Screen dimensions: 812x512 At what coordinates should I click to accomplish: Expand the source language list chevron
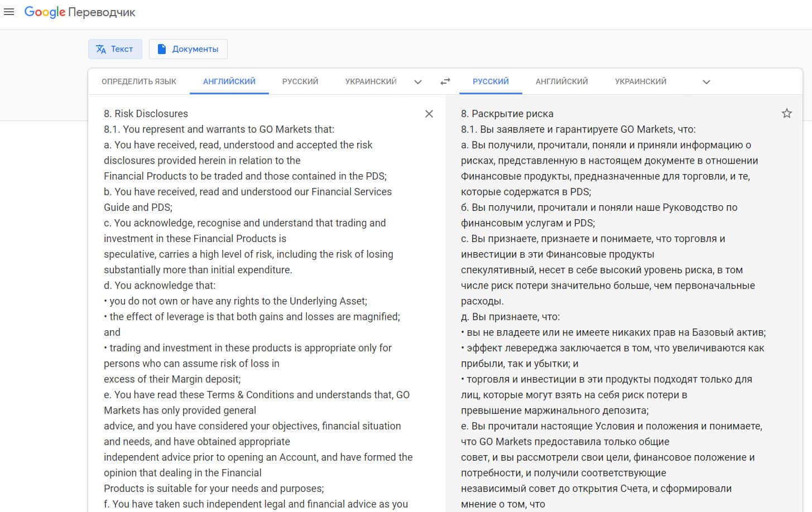tap(418, 82)
